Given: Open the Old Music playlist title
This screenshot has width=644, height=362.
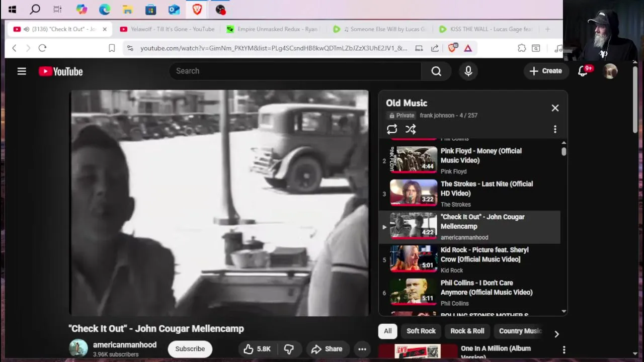Looking at the screenshot, I should 407,103.
